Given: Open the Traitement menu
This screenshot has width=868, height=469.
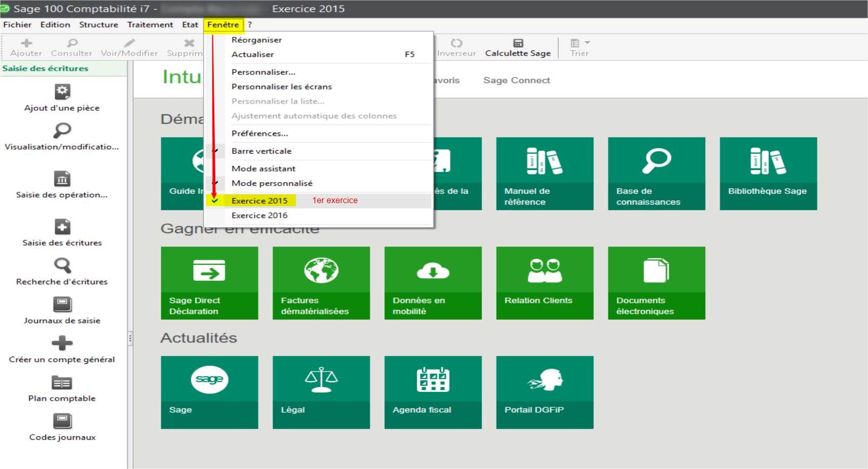Looking at the screenshot, I should [x=150, y=24].
